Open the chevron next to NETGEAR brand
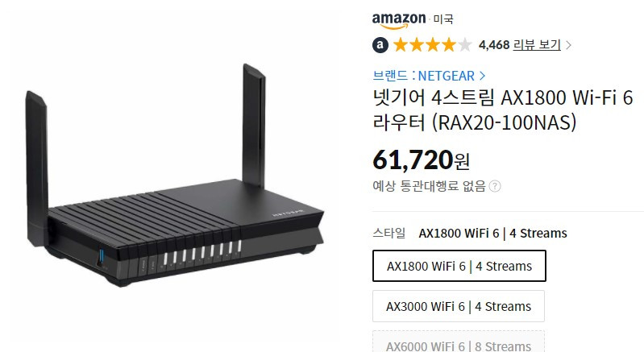The height and width of the screenshot is (352, 644). tap(482, 76)
